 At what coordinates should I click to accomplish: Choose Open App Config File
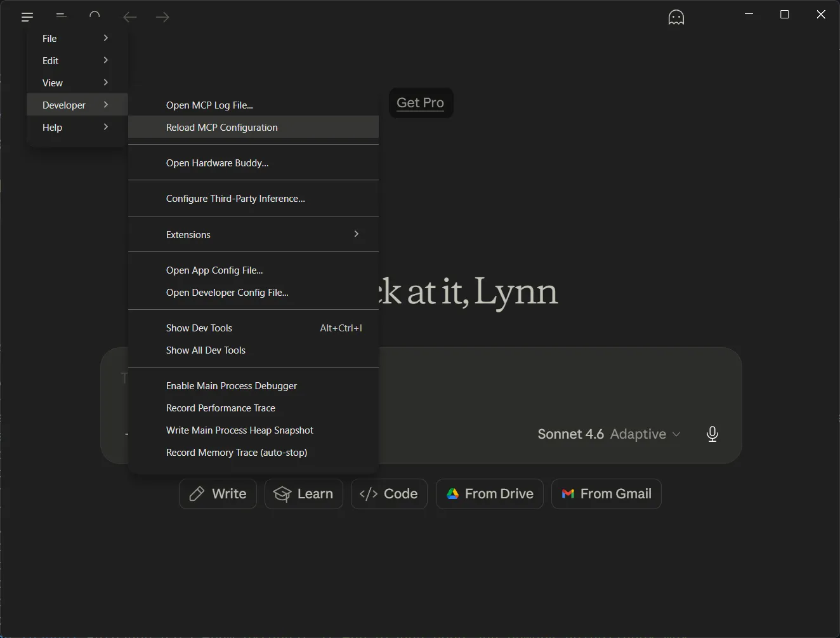pyautogui.click(x=253, y=270)
